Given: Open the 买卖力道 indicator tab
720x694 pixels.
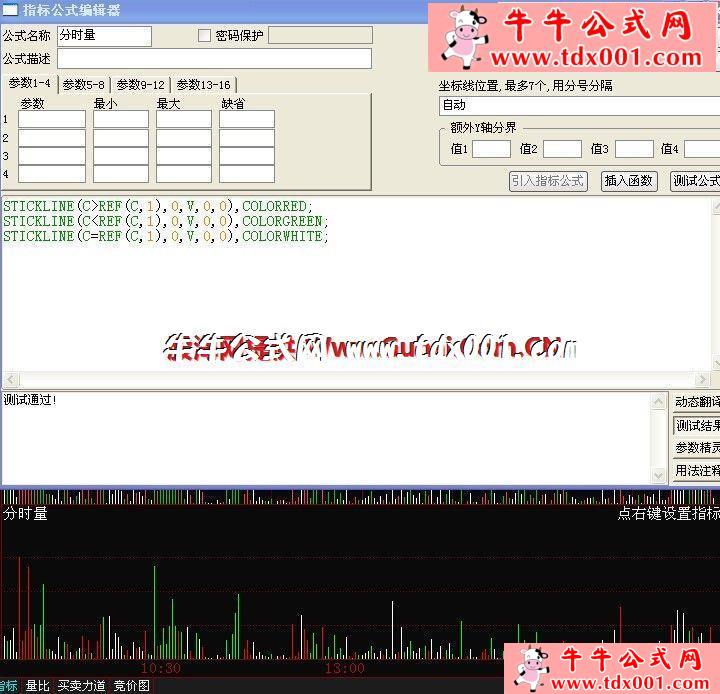Looking at the screenshot, I should pyautogui.click(x=82, y=686).
